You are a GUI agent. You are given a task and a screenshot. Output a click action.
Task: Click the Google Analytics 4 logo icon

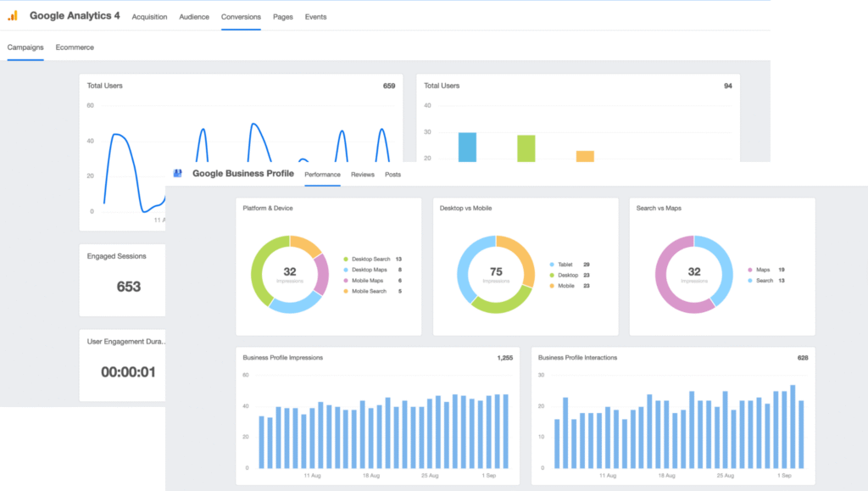pyautogui.click(x=13, y=16)
